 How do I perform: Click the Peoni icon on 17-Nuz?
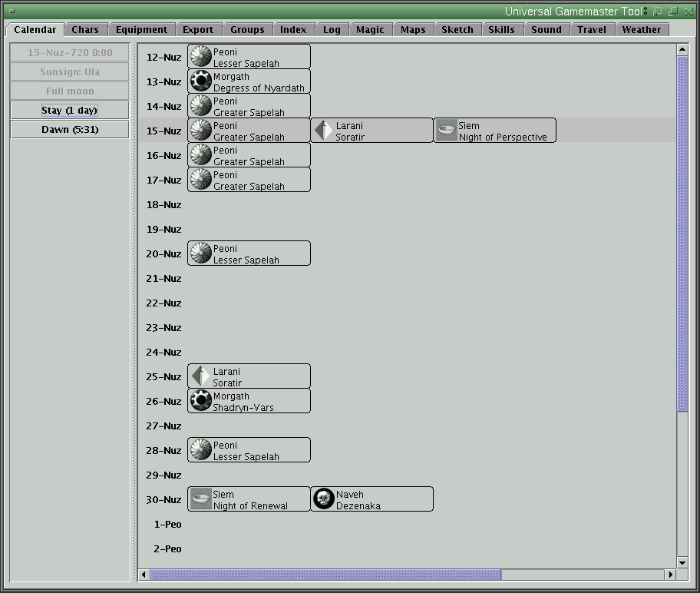[x=201, y=179]
